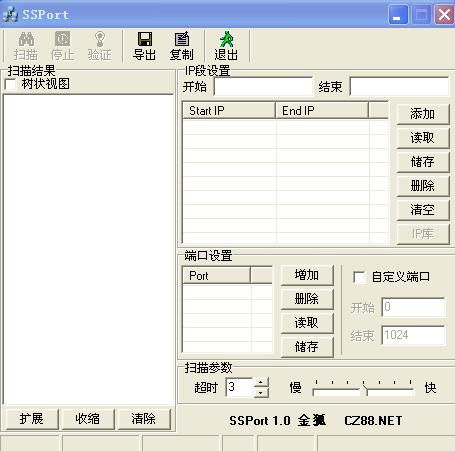Close the SSPort window

[444, 15]
